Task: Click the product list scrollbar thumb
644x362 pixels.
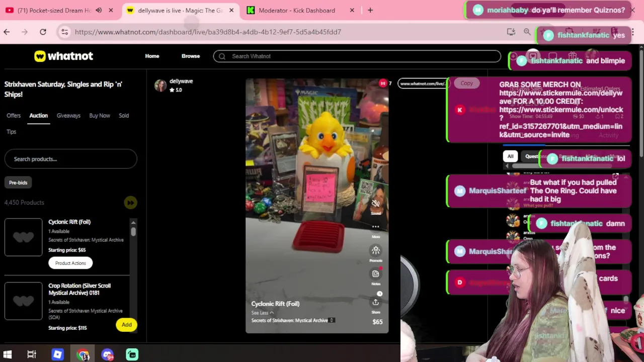Action: 133,231
